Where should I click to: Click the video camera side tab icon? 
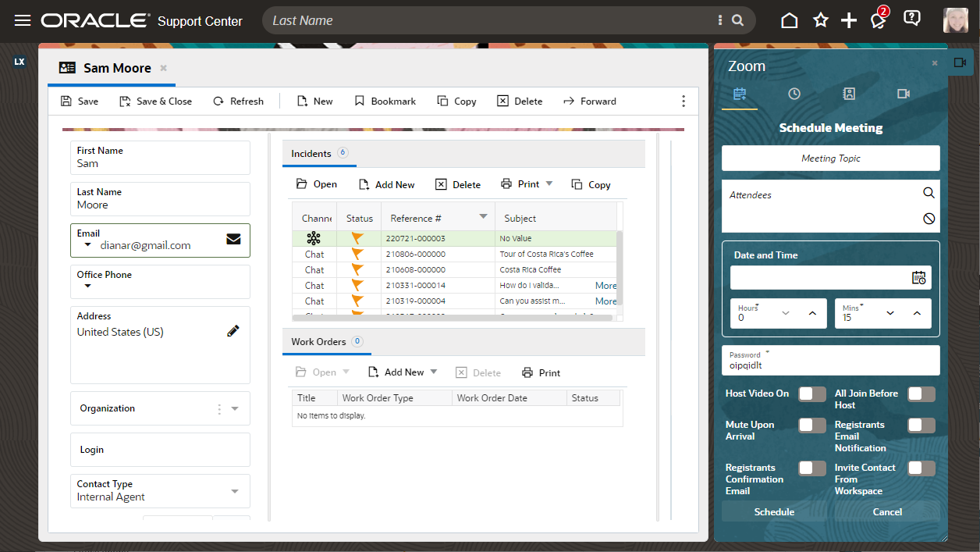tap(960, 62)
